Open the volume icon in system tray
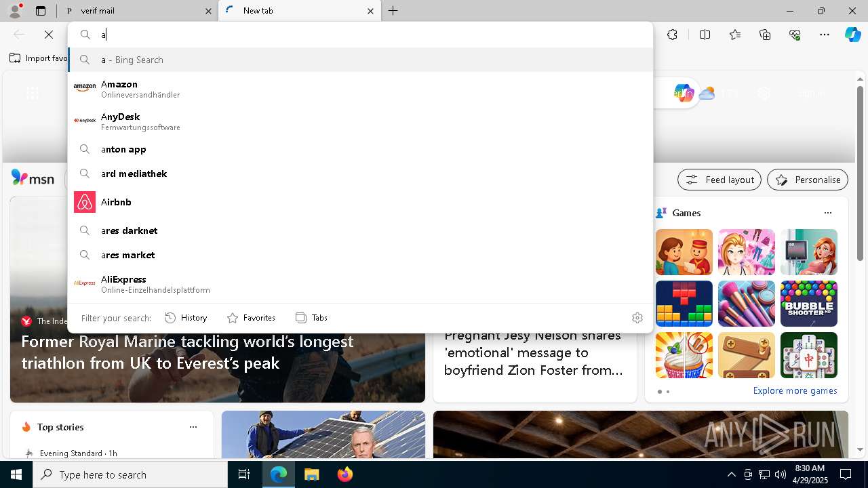The width and height of the screenshot is (868, 488). pyautogui.click(x=780, y=474)
